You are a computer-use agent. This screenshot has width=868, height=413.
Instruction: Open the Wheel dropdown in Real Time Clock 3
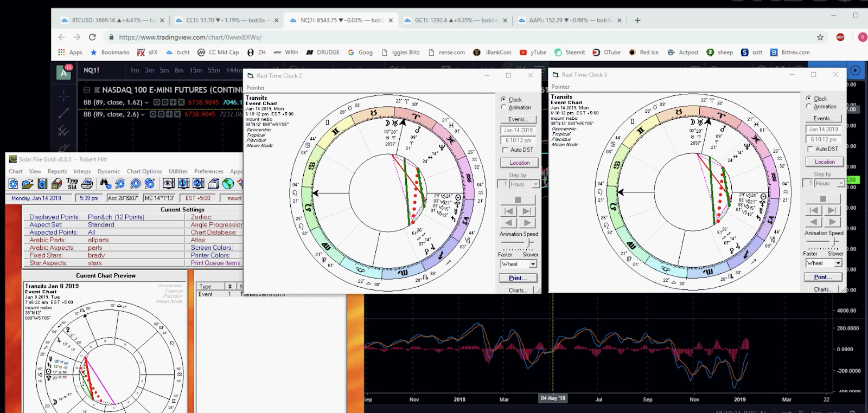click(838, 263)
